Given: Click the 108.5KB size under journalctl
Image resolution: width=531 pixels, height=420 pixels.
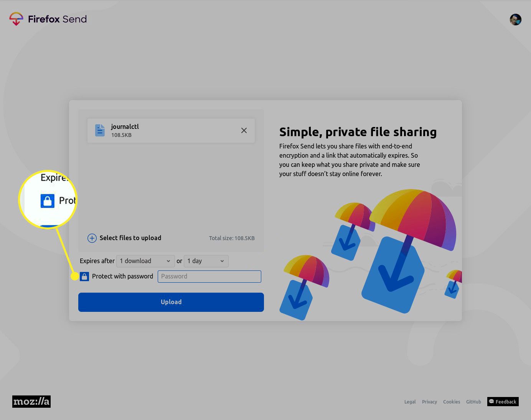Looking at the screenshot, I should (x=121, y=135).
